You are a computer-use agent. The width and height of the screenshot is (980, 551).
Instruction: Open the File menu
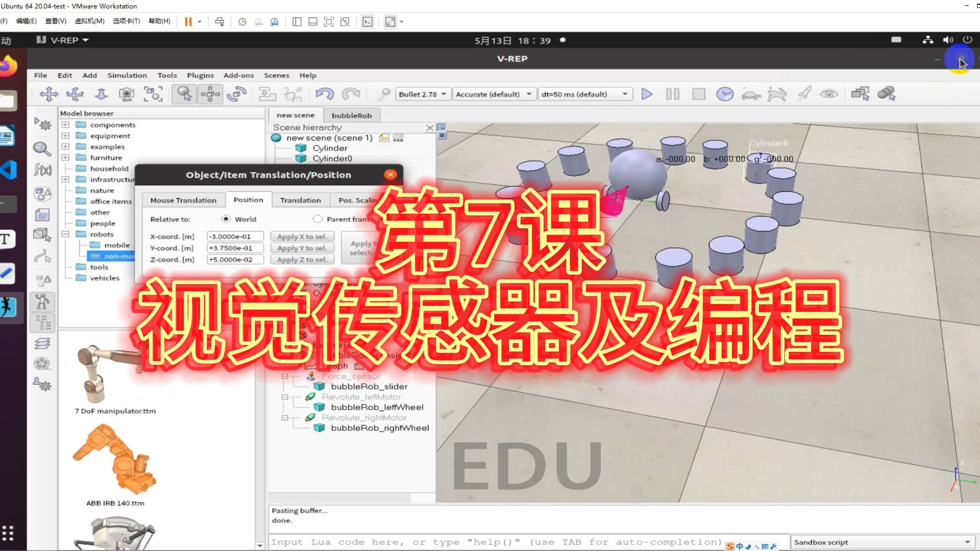pyautogui.click(x=40, y=75)
